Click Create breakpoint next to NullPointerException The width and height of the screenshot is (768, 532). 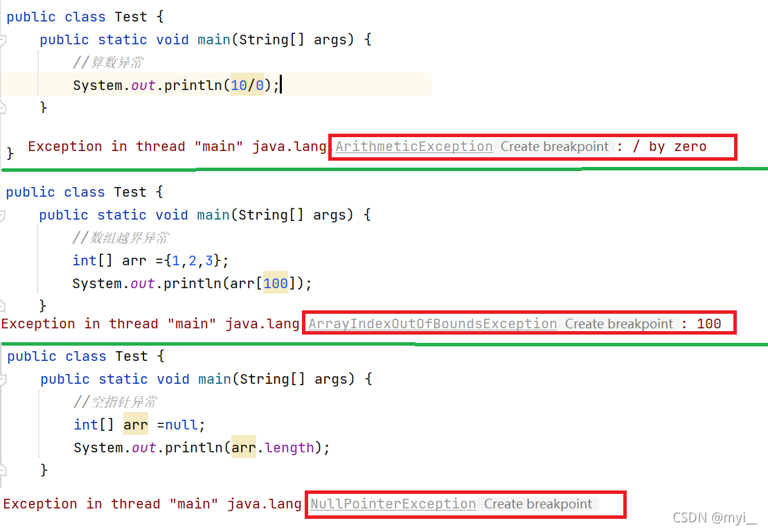(538, 504)
